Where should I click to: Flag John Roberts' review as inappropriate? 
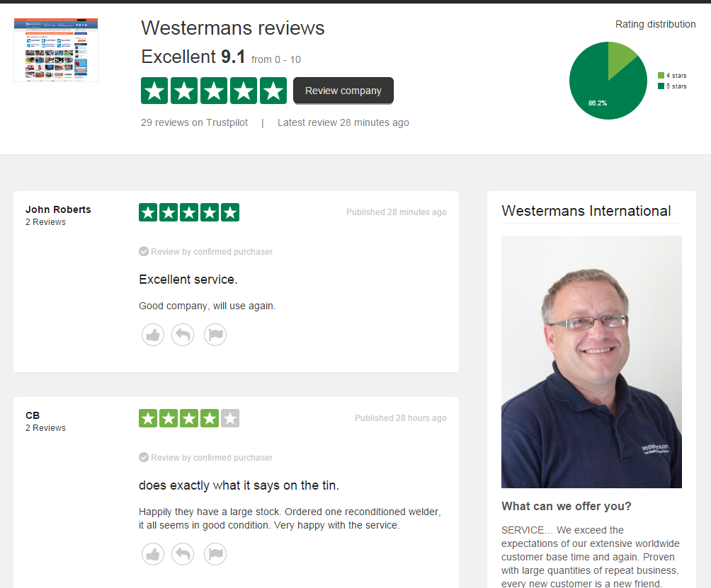coord(215,335)
